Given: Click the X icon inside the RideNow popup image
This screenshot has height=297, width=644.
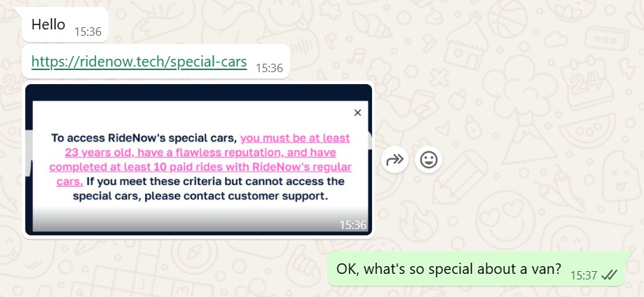Looking at the screenshot, I should click(357, 113).
